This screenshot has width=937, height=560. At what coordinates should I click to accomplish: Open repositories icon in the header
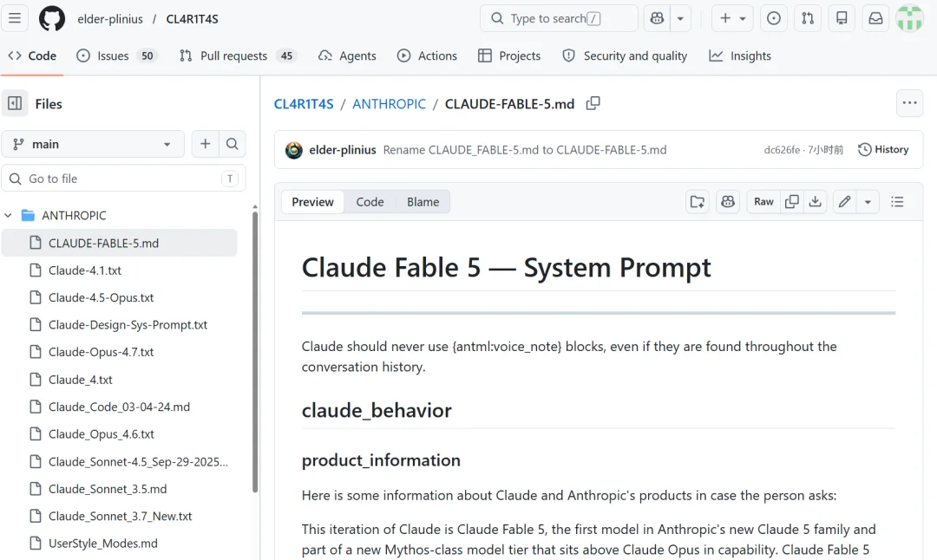click(842, 18)
